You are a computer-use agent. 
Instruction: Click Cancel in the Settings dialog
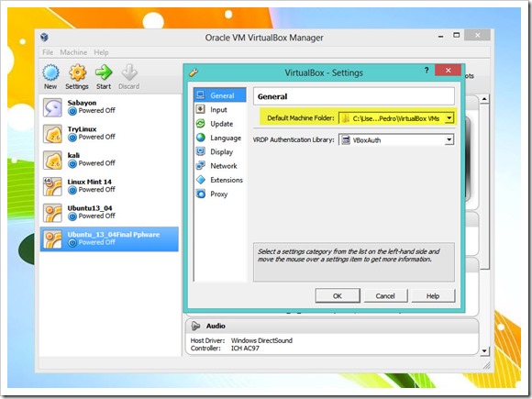click(x=385, y=296)
